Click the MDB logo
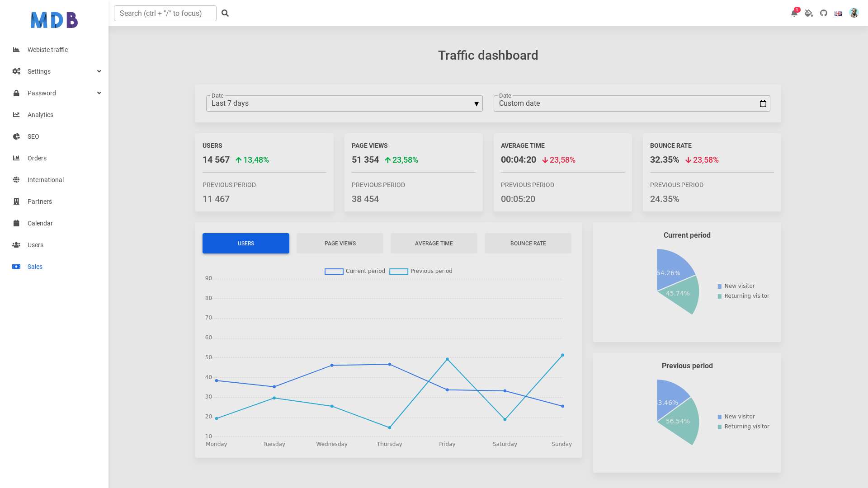Viewport: 868px width, 488px height. pyautogui.click(x=54, y=20)
